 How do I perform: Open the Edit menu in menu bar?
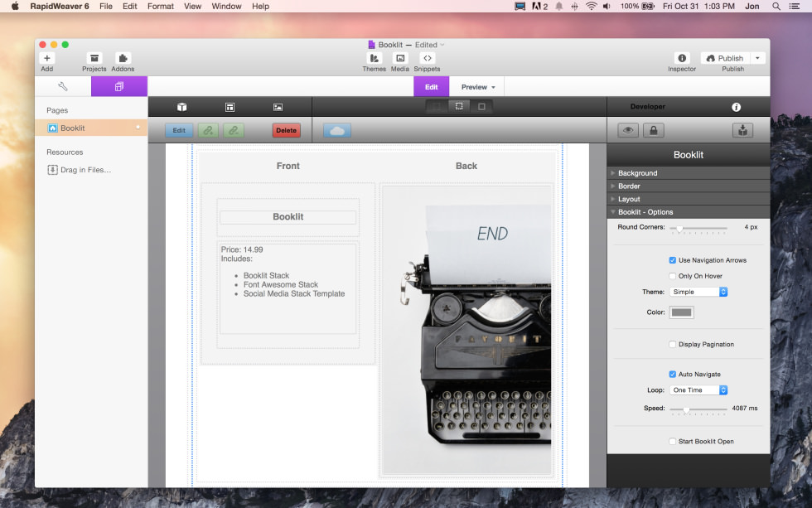(129, 6)
